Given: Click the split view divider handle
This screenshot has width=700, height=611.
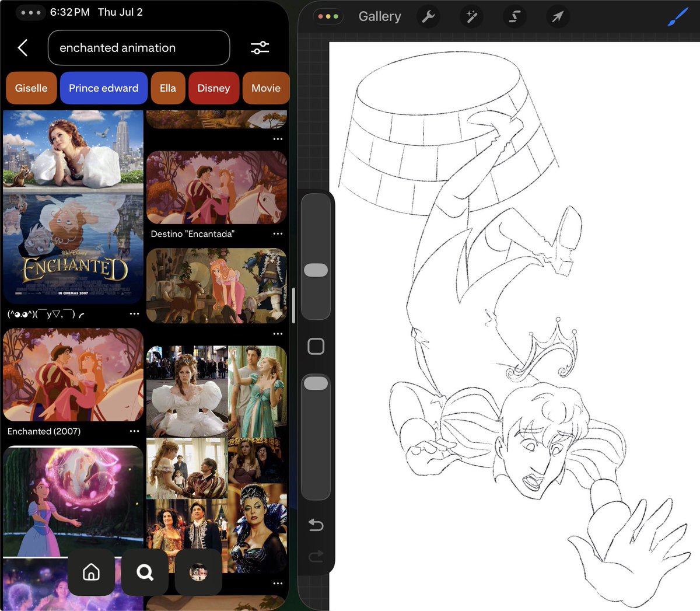Looking at the screenshot, I should [x=293, y=305].
